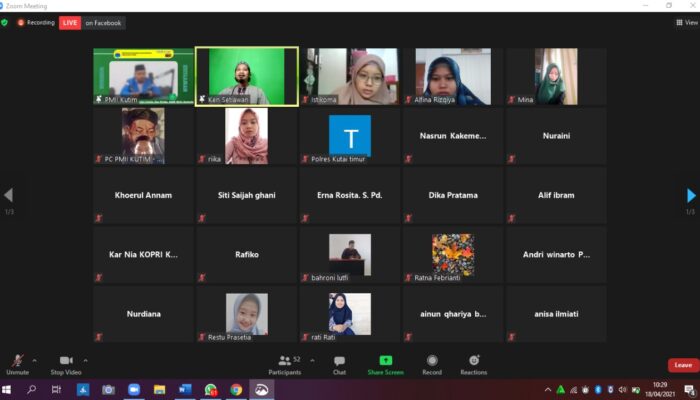
Task: Select Dika Pratama participant tile
Action: click(x=453, y=195)
